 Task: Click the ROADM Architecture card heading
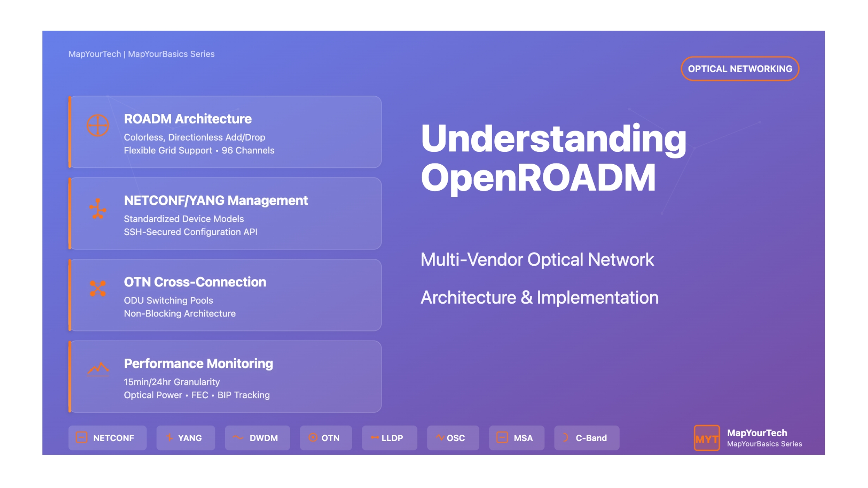tap(188, 119)
